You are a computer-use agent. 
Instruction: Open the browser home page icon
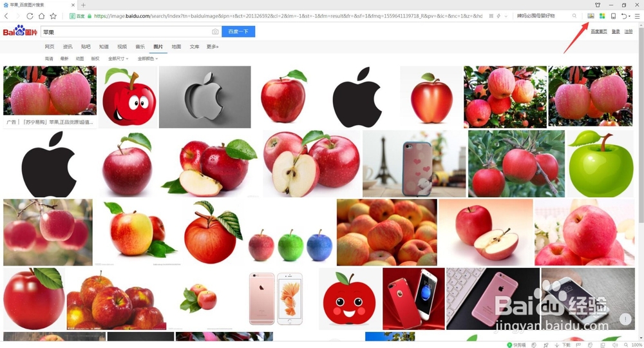tap(41, 16)
